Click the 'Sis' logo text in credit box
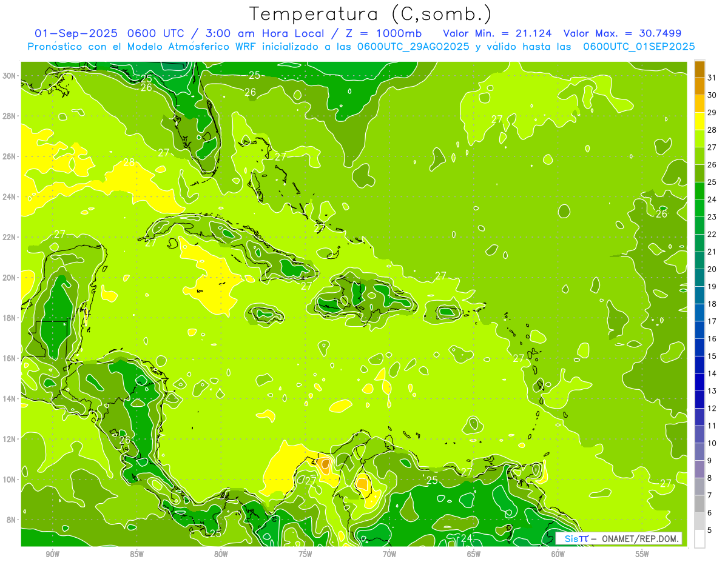The height and width of the screenshot is (562, 728). pyautogui.click(x=571, y=538)
